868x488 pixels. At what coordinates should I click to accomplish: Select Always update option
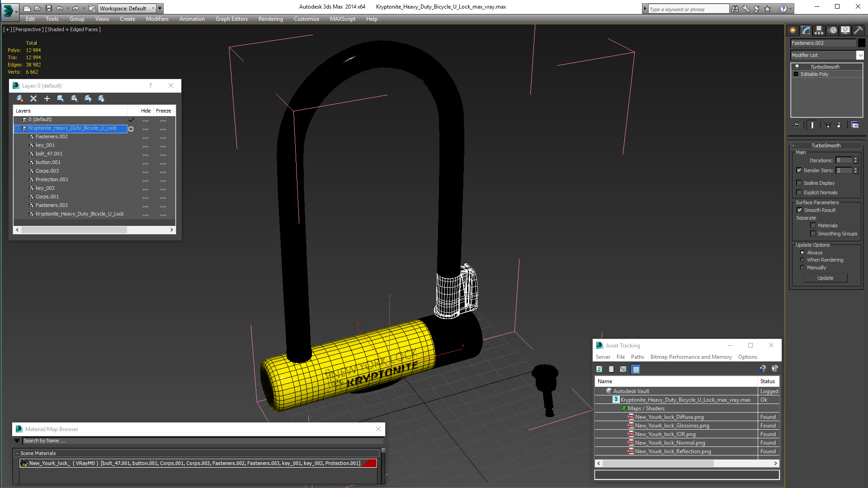point(802,253)
